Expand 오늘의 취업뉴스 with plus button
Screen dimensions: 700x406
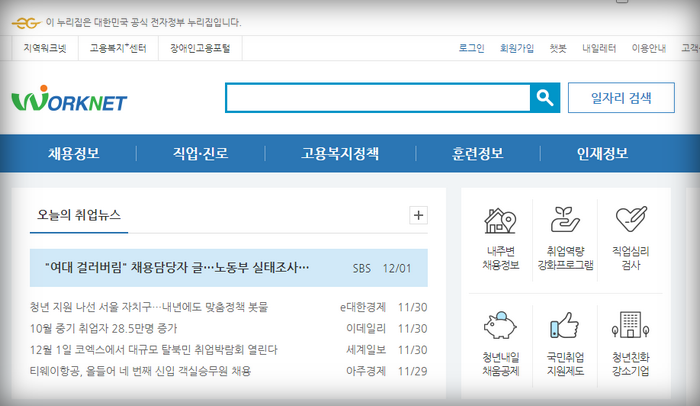(x=418, y=215)
